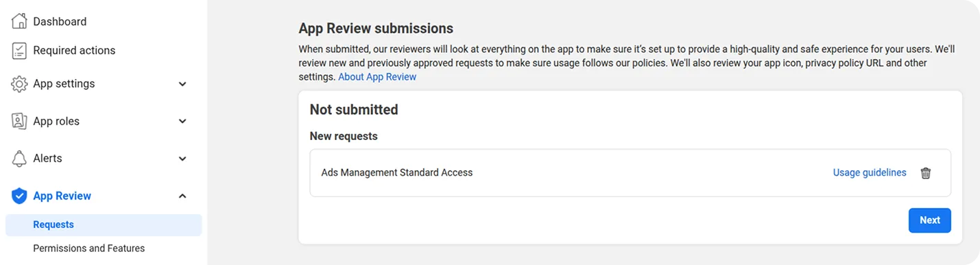Click the New requests label

click(344, 137)
